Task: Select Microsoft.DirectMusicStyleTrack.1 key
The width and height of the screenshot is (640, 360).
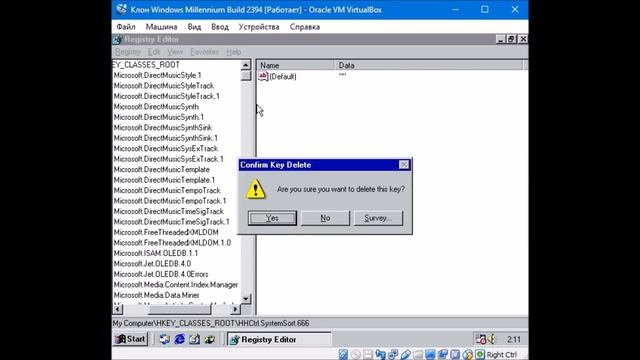Action: point(167,96)
